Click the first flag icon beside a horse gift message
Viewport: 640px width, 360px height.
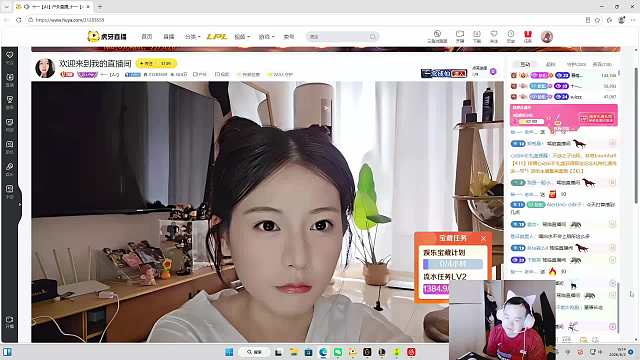pyautogui.click(x=612, y=142)
